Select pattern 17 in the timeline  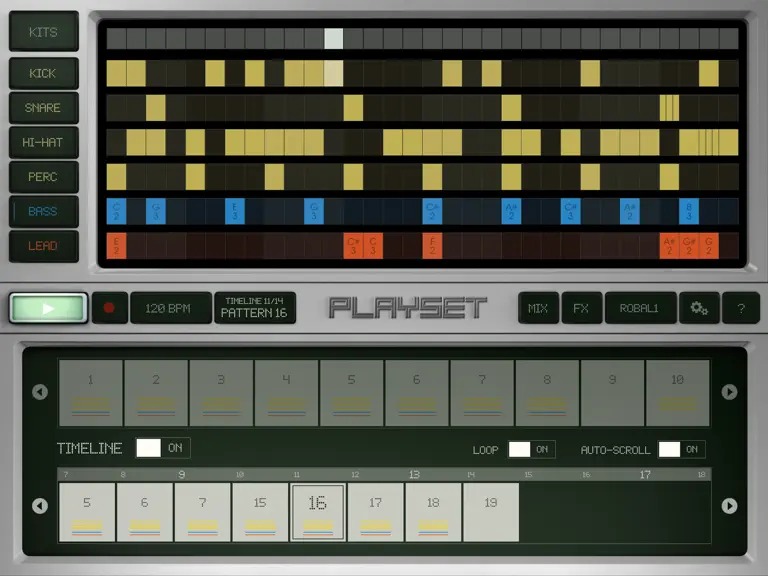[376, 512]
